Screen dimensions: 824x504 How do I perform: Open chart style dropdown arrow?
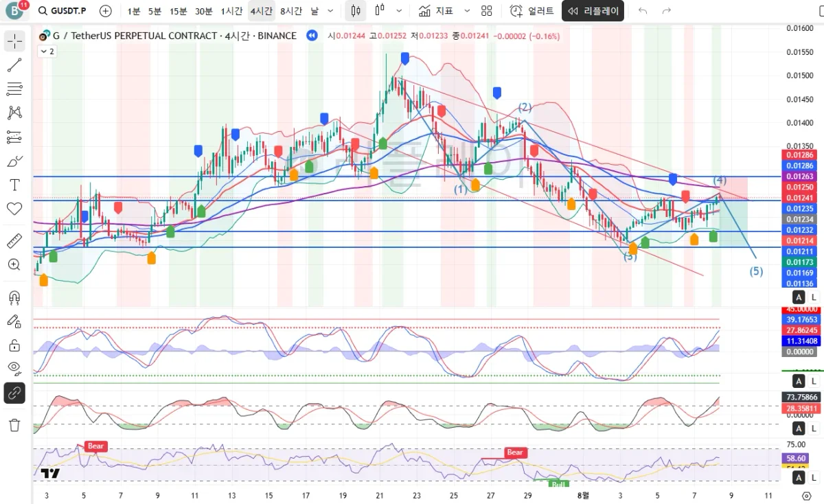click(399, 11)
